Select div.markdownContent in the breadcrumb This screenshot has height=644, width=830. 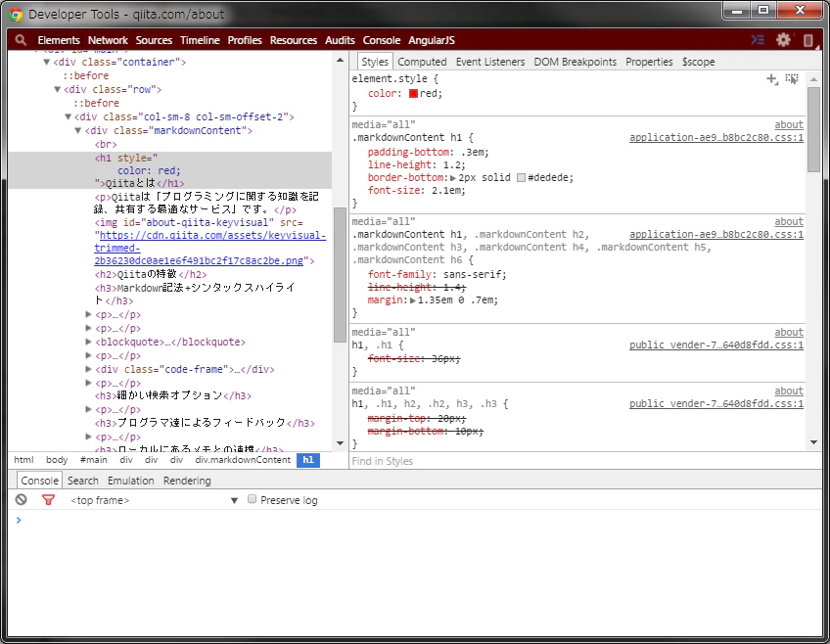pyautogui.click(x=243, y=460)
